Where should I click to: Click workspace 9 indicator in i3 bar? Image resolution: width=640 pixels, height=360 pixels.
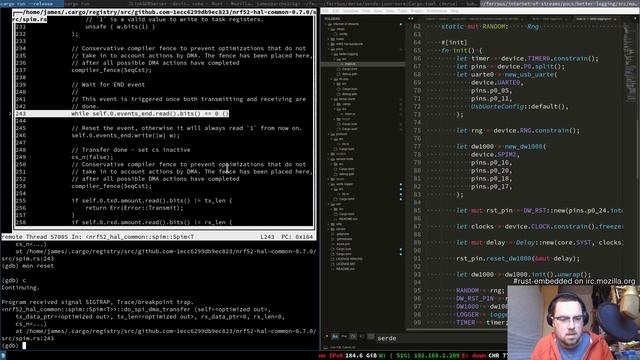tap(3, 356)
